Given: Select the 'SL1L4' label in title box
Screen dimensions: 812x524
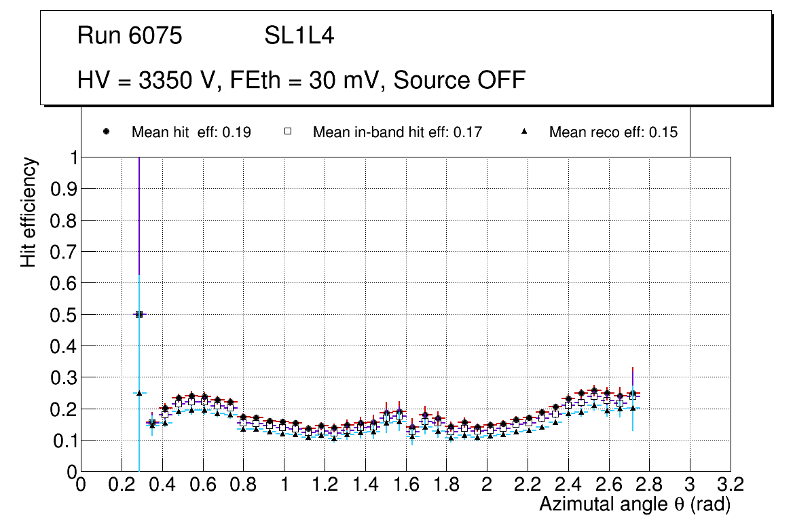Looking at the screenshot, I should point(299,36).
